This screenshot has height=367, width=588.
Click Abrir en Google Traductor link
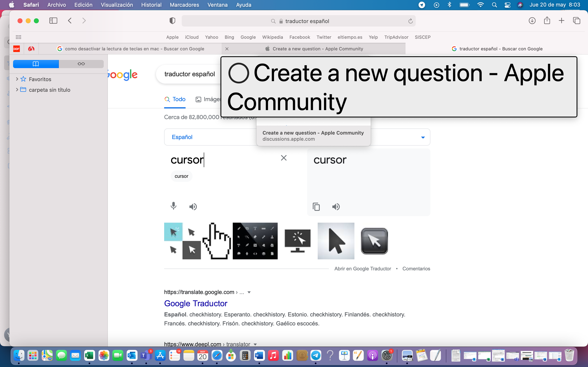pyautogui.click(x=363, y=269)
